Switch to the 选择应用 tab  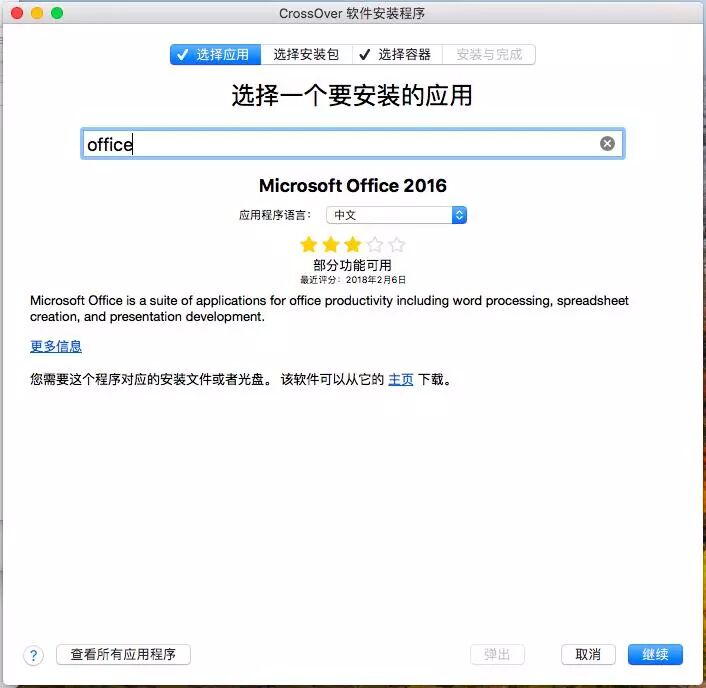(x=216, y=54)
